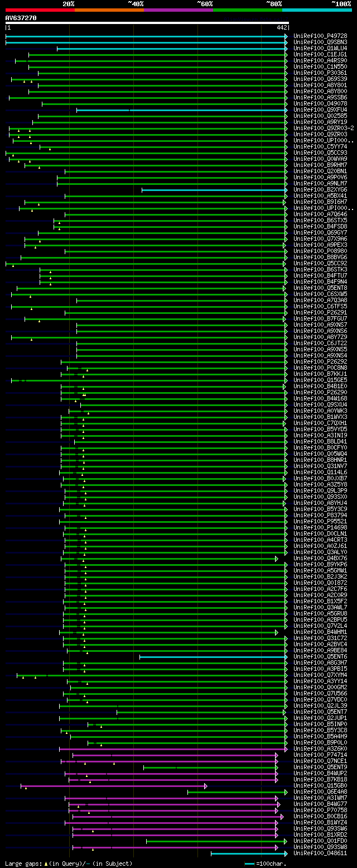Click label UniRef100_Q01FD0
This screenshot has height=868, width=357.
[x=320, y=841]
